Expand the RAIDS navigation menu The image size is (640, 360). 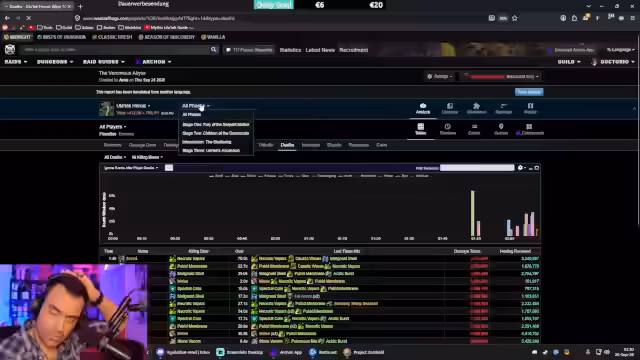point(16,62)
